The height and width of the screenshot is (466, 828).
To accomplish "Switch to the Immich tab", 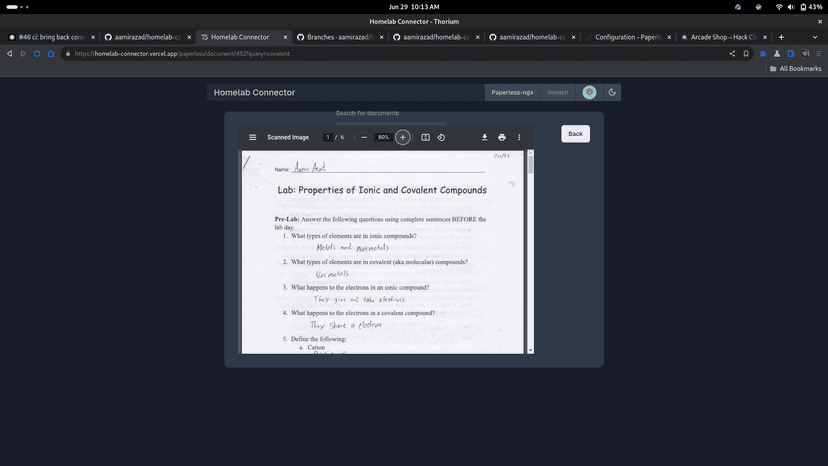I will pyautogui.click(x=558, y=92).
